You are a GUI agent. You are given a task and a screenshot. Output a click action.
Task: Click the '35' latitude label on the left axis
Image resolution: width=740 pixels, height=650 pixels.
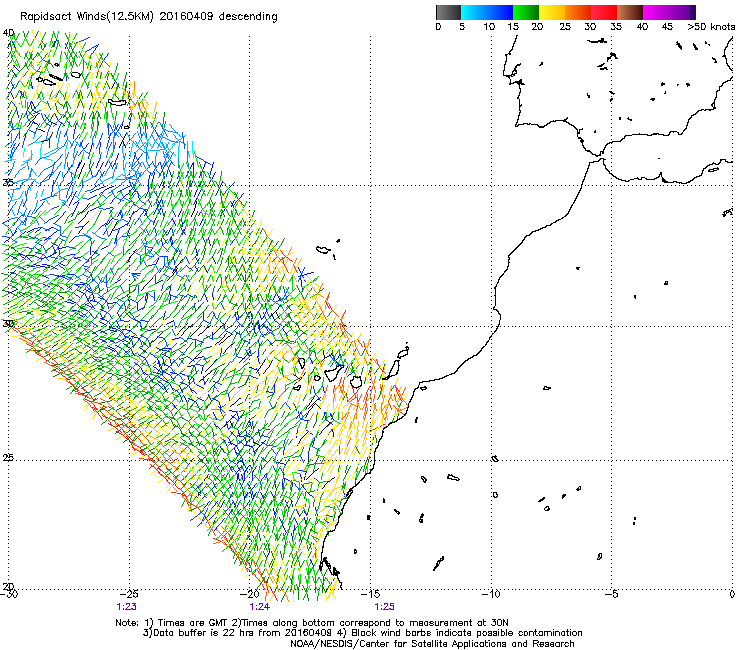click(x=8, y=183)
